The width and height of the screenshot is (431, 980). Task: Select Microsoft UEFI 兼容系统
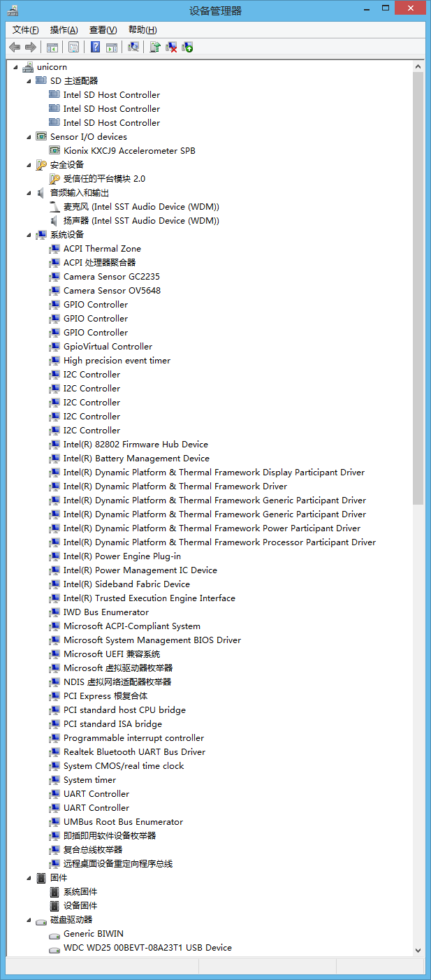click(x=112, y=654)
